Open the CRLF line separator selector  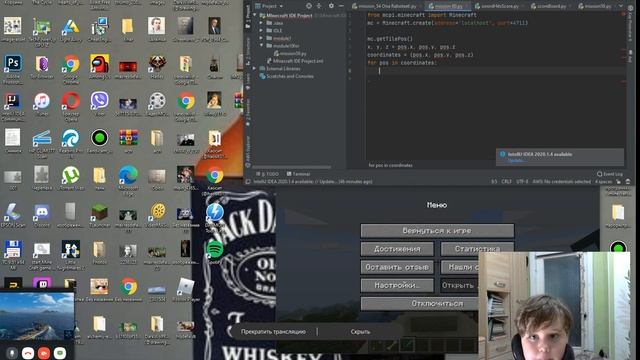(x=506, y=181)
